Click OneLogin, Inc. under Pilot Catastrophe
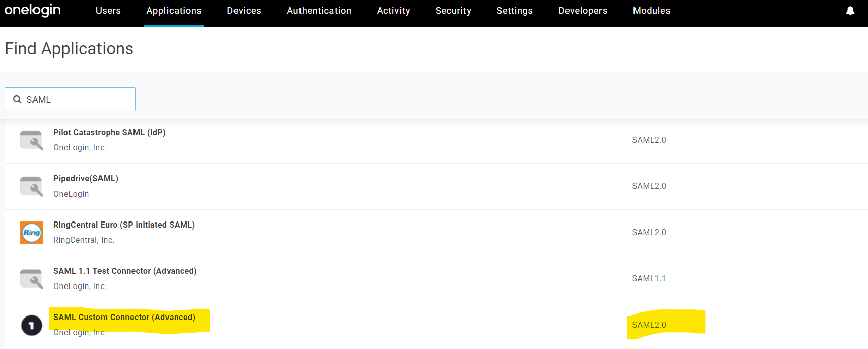Image resolution: width=868 pixels, height=349 pixels. (80, 147)
